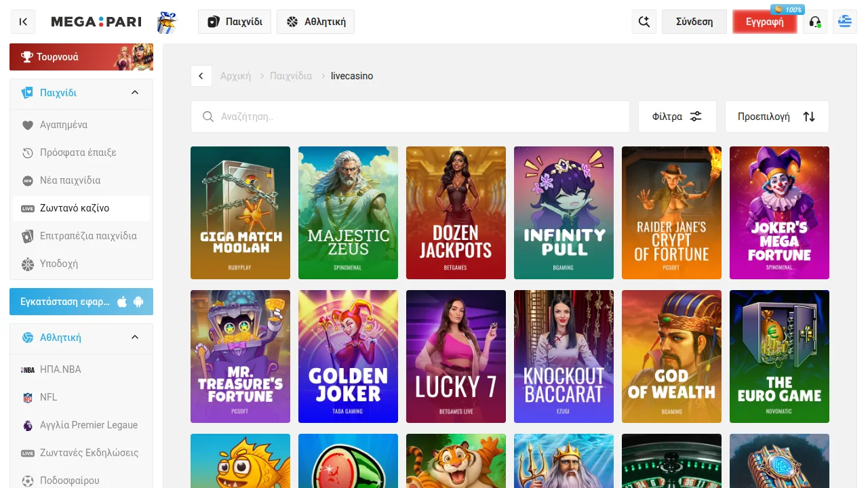Switch to Παιχνίδι tab in header
Viewport: 868px width, 488px height.
click(x=235, y=22)
